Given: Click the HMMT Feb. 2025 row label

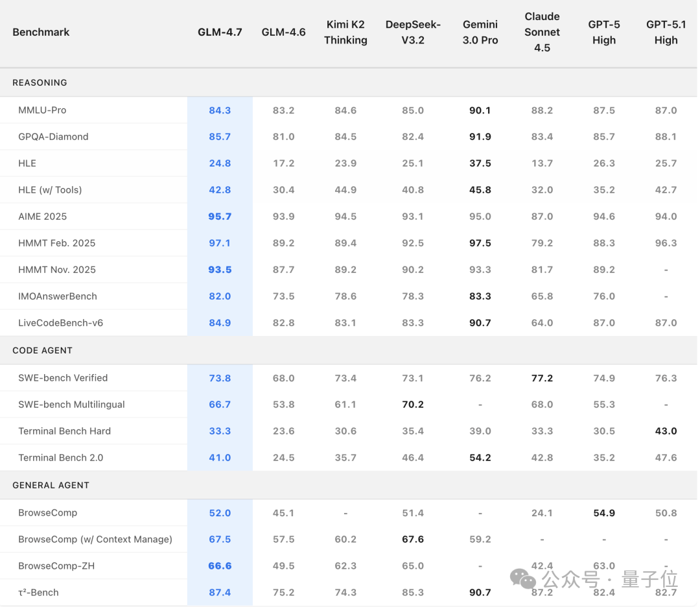Looking at the screenshot, I should pos(56,243).
